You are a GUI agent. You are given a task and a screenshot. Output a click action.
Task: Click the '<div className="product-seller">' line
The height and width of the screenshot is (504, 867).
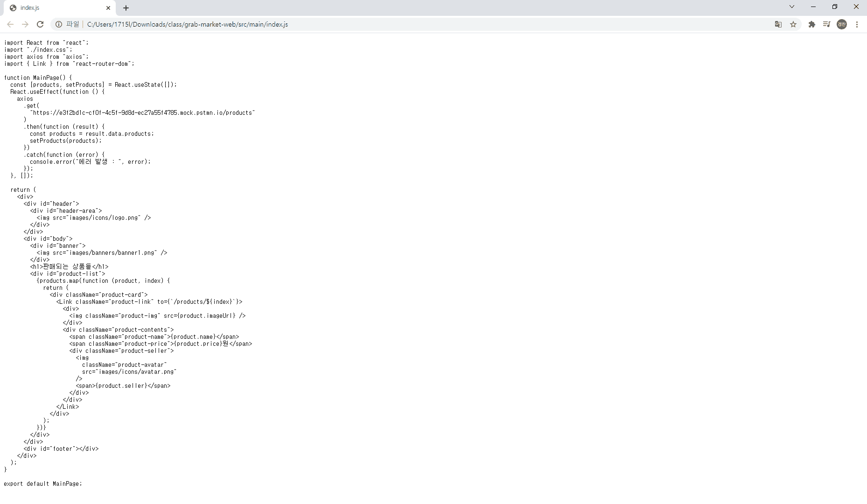coord(122,350)
